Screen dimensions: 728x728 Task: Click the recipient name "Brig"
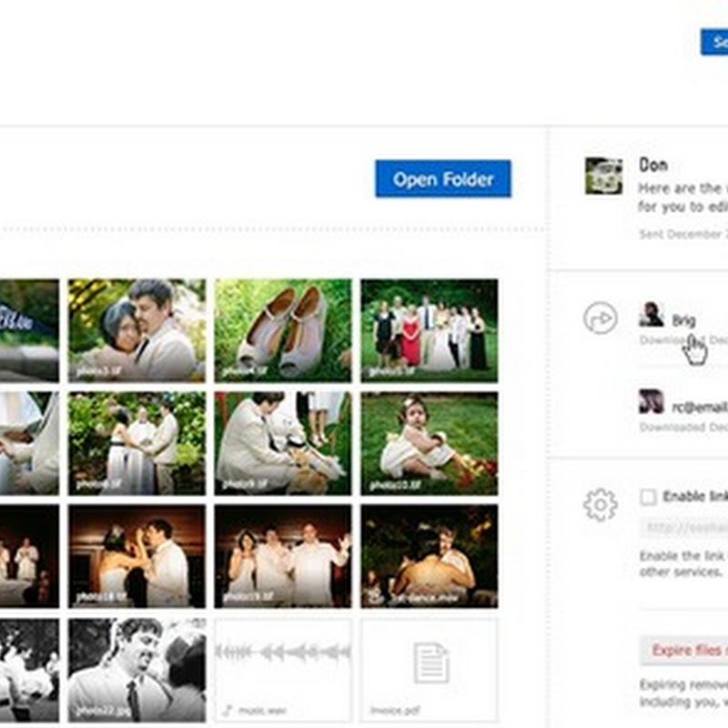(684, 320)
